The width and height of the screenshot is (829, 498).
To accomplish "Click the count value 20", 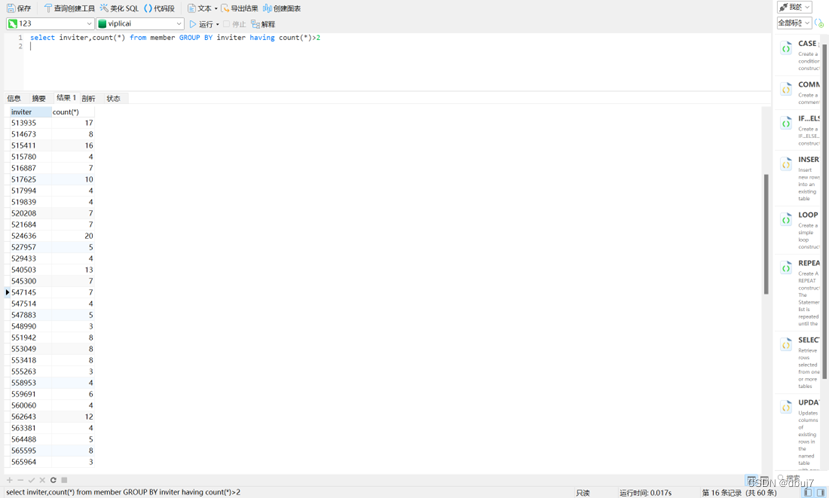I will click(x=73, y=236).
